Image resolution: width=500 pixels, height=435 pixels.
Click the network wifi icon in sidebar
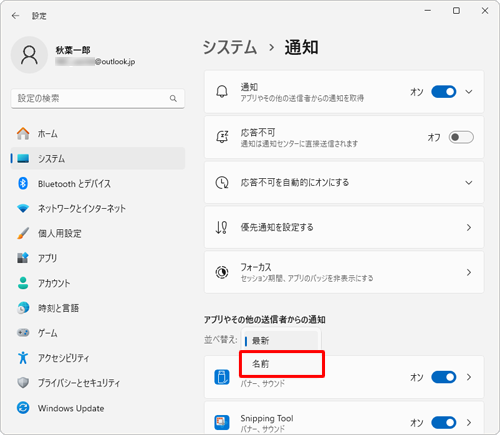point(23,208)
